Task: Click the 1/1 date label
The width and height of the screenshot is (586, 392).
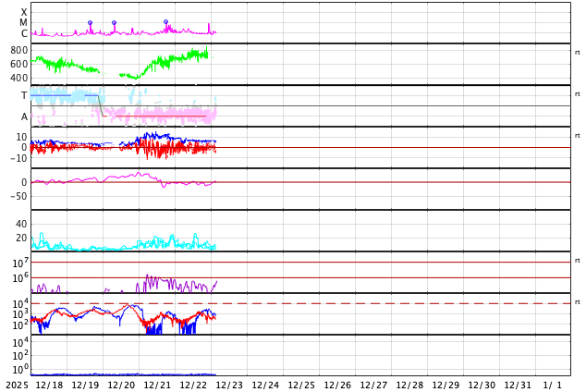Action: [x=552, y=385]
